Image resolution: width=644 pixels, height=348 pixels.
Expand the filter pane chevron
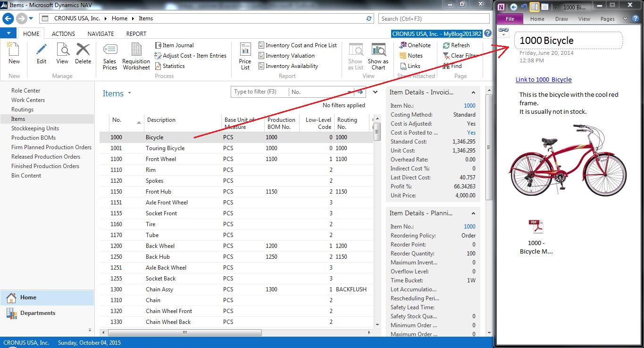pyautogui.click(x=375, y=92)
